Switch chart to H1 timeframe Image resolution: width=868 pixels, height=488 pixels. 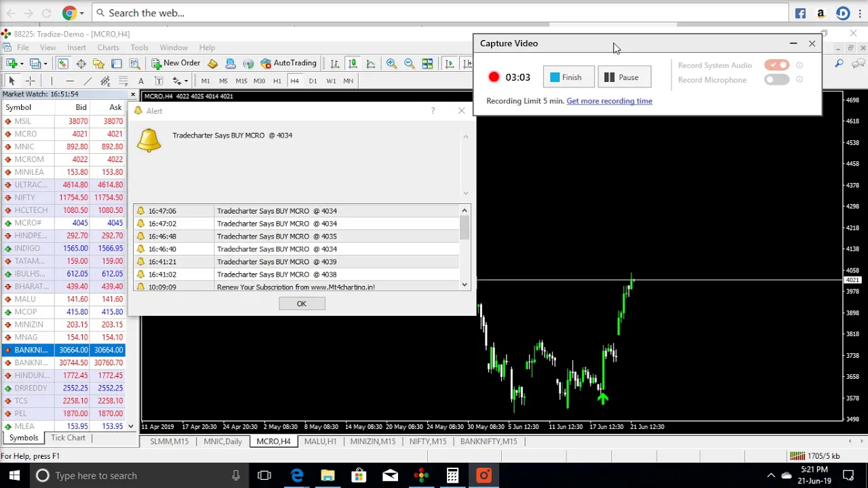tap(277, 81)
